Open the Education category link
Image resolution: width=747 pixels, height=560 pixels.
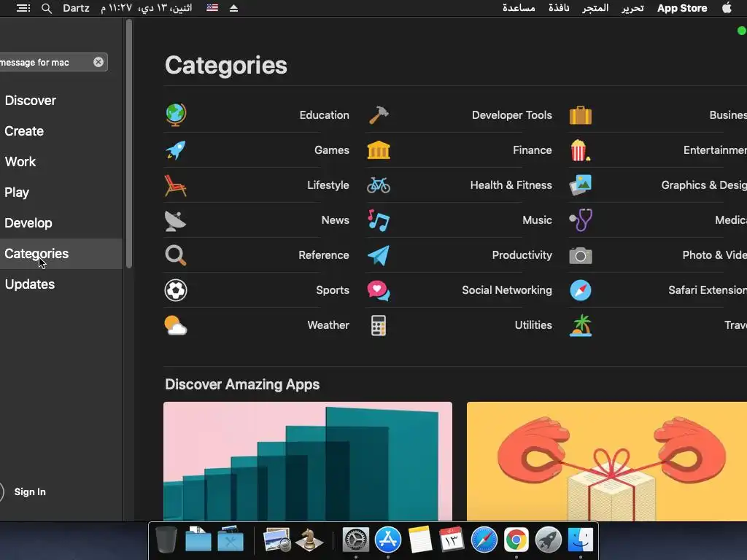point(325,115)
